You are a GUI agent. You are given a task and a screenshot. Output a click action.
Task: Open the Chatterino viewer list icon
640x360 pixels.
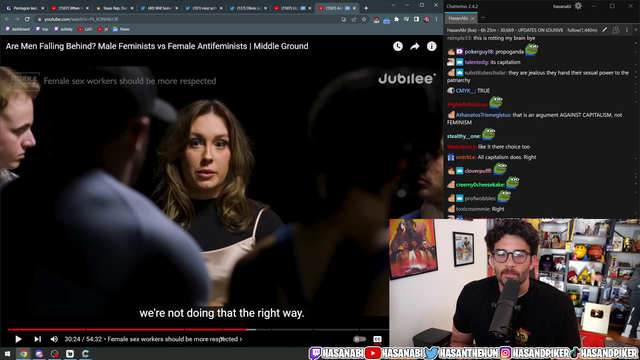pyautogui.click(x=616, y=30)
